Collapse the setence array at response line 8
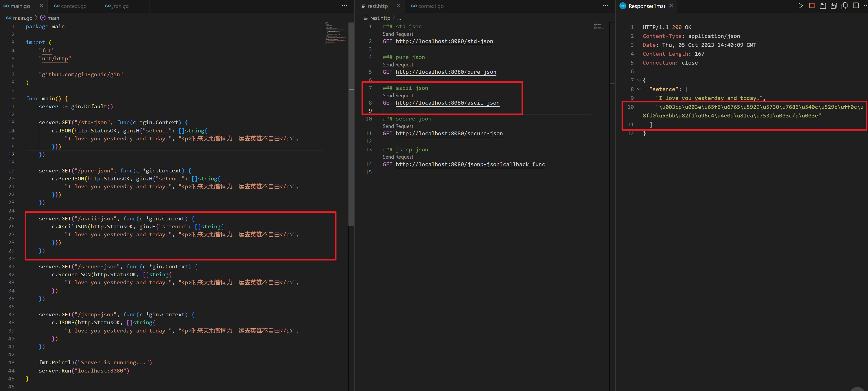868x391 pixels. [639, 89]
